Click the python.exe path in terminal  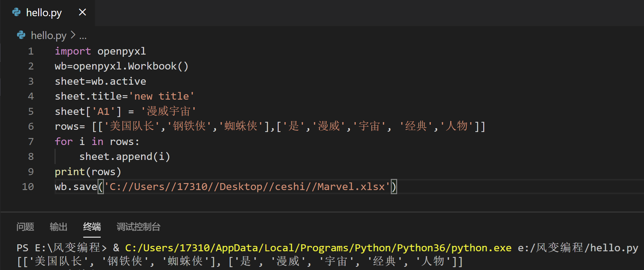318,248
